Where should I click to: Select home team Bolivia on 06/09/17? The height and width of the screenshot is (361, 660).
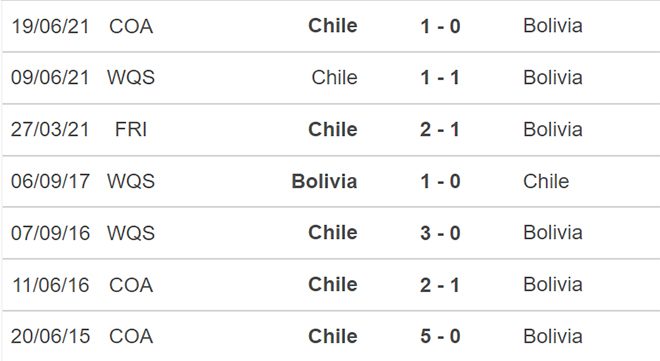point(324,181)
